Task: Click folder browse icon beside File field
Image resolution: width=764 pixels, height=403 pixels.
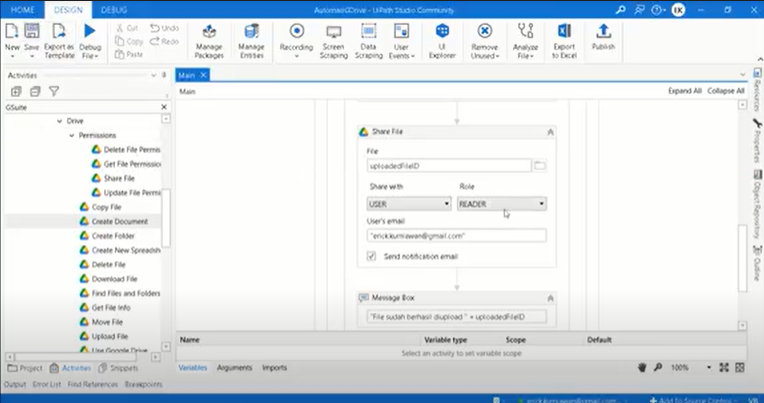Action: [x=540, y=165]
